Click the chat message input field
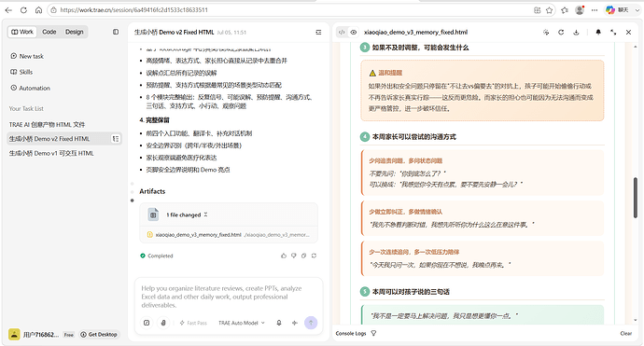The height and width of the screenshot is (346, 644). 229,297
